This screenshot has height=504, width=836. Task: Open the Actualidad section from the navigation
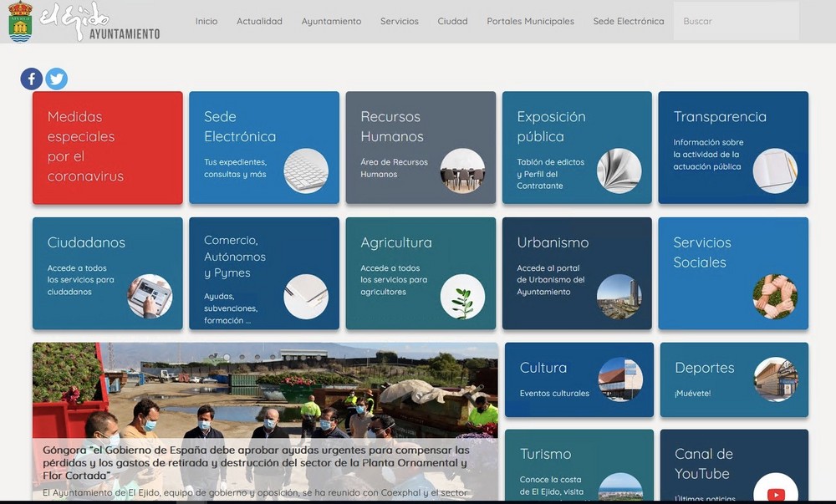tap(259, 22)
